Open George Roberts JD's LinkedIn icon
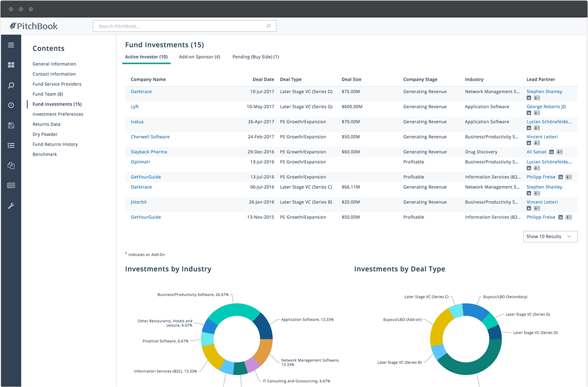Viewport: 588px width, 387px height. coord(529,113)
